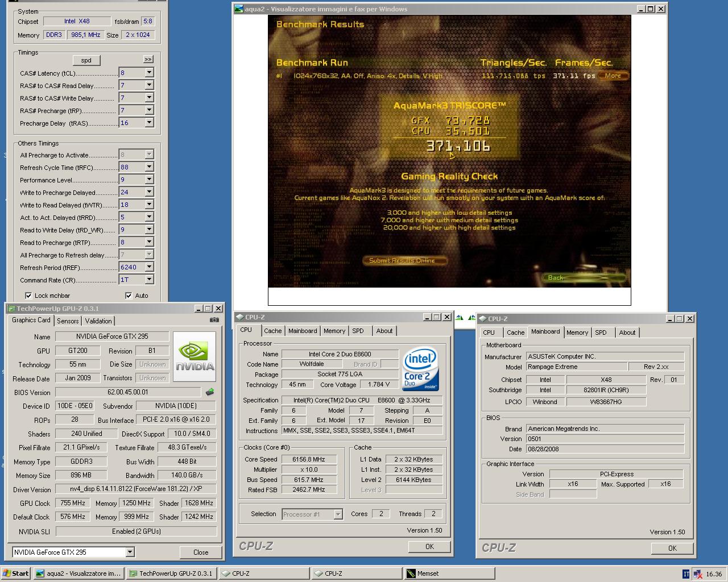
Task: Open the Command Rate (CR) dropdown
Action: click(149, 280)
